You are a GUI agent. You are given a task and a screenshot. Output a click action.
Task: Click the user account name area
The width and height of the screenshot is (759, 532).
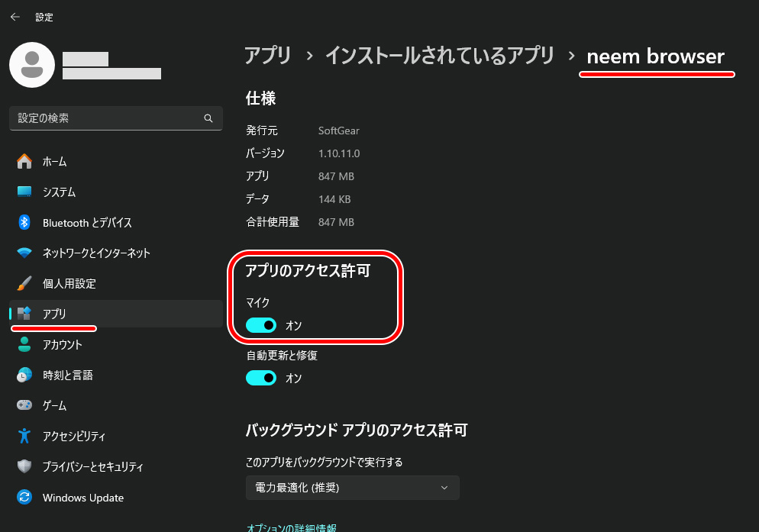click(x=111, y=66)
